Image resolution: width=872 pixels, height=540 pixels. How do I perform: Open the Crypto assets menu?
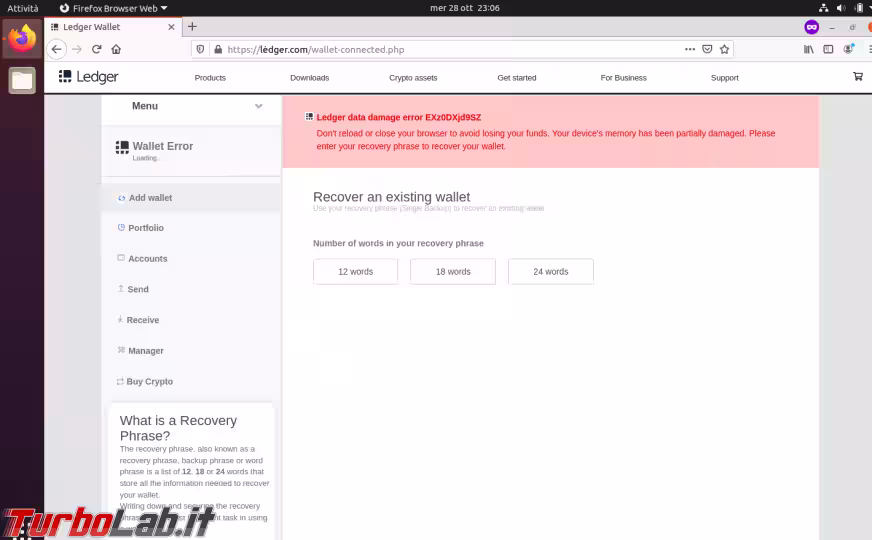click(413, 78)
